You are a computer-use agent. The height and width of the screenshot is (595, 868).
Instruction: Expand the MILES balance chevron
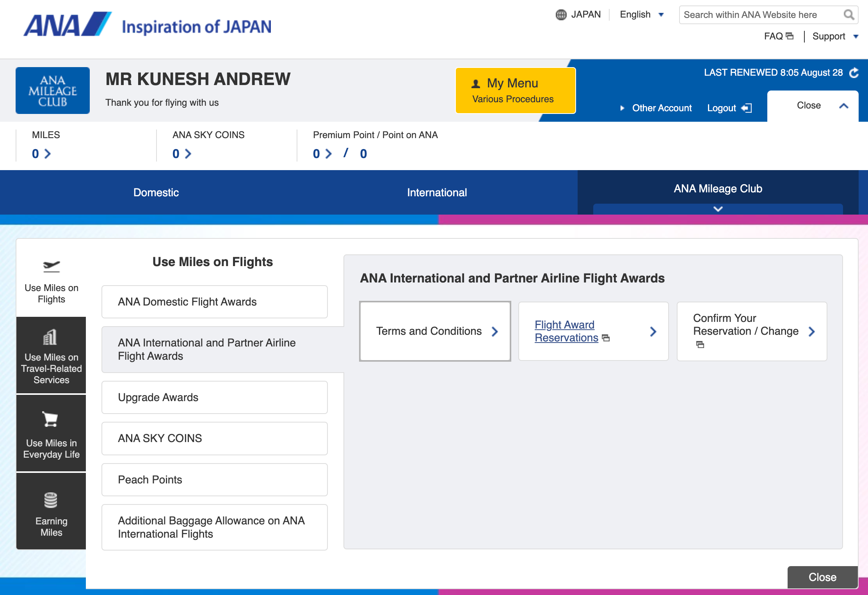pos(48,154)
